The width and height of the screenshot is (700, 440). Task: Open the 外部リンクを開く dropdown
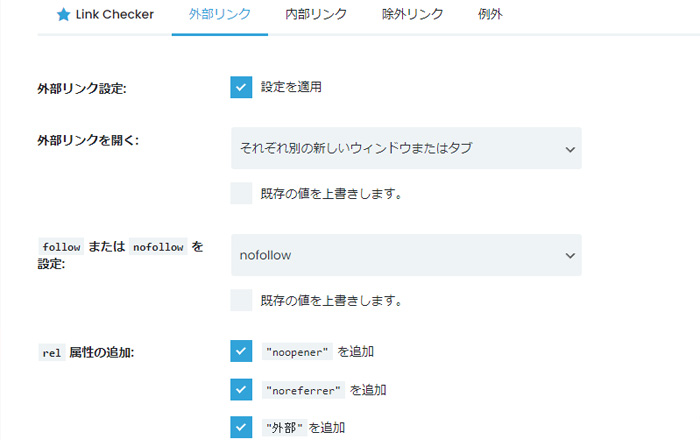pyautogui.click(x=406, y=148)
